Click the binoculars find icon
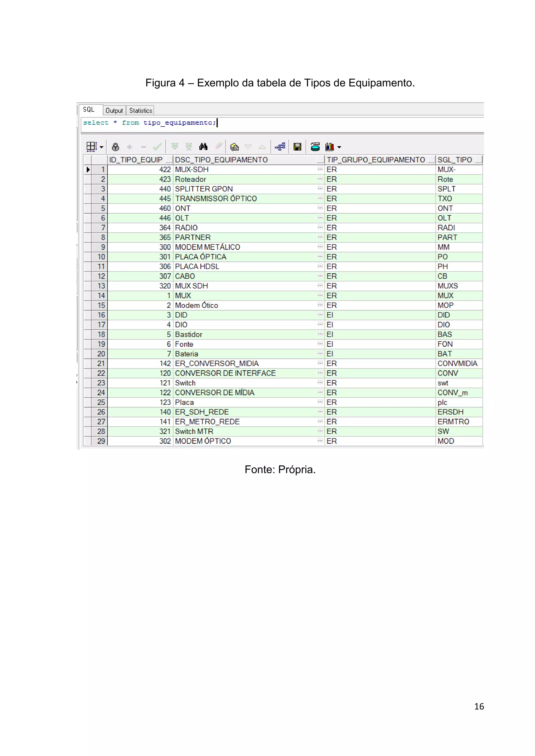The image size is (535, 756). (x=203, y=146)
